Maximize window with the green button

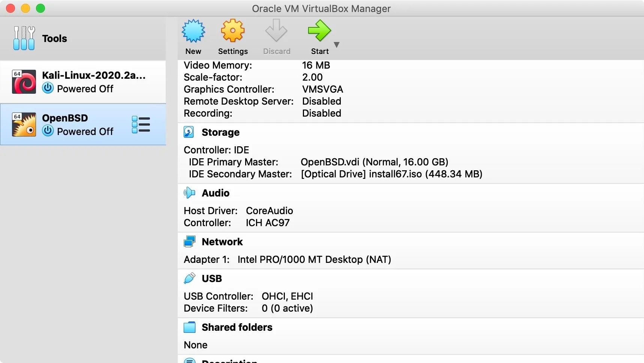tap(40, 8)
